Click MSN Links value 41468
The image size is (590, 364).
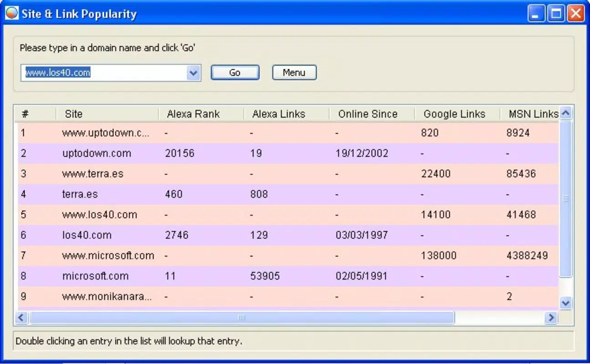pos(521,215)
